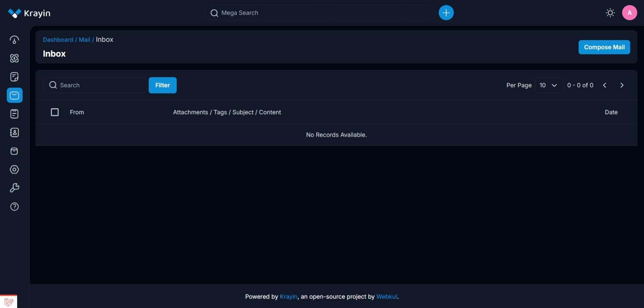Open the Contacts sidebar icon
Image resolution: width=644 pixels, height=308 pixels.
(14, 132)
